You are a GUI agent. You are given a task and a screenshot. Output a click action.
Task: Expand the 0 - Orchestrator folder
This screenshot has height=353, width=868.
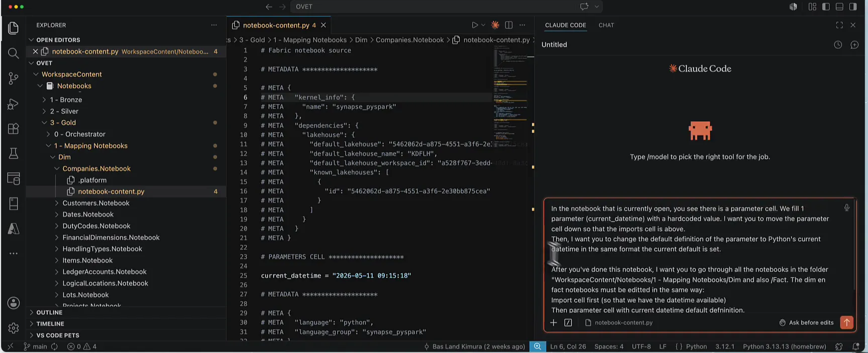point(48,134)
